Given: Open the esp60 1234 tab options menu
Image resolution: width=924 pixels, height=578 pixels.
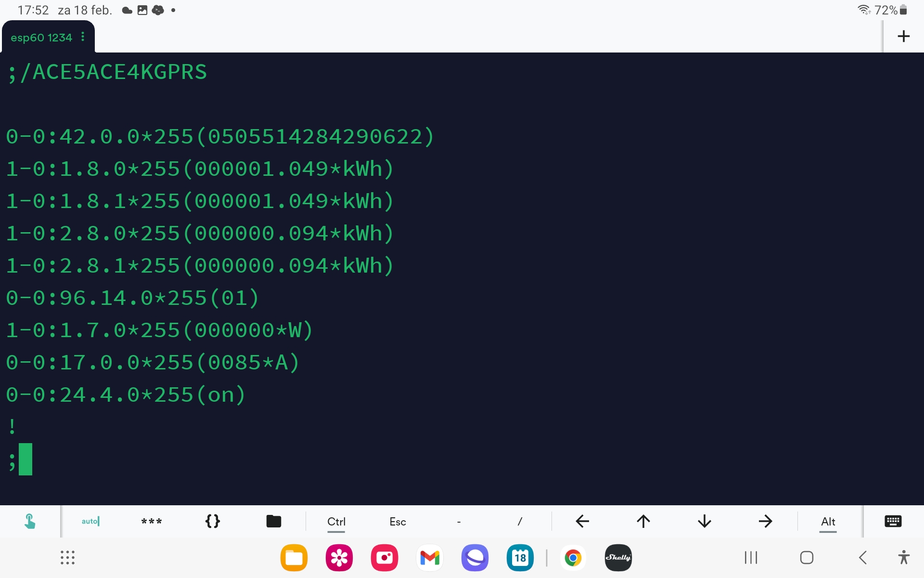Looking at the screenshot, I should (x=83, y=37).
